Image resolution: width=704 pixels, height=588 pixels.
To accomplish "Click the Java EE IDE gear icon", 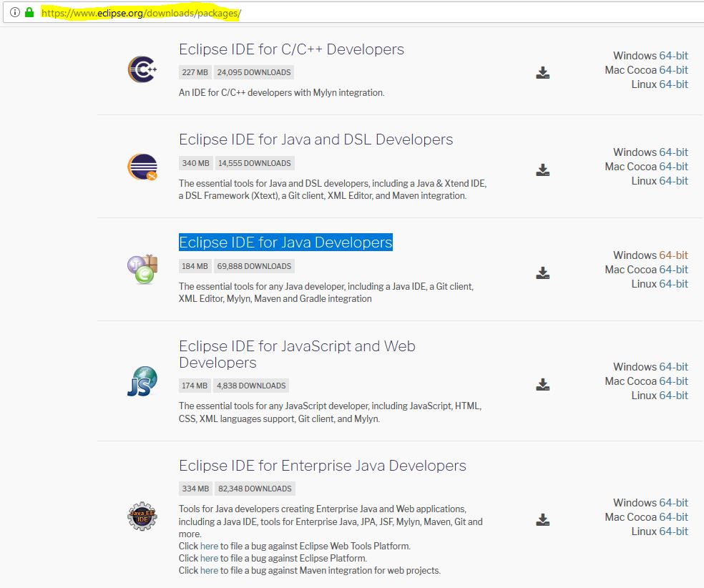I will 142,515.
